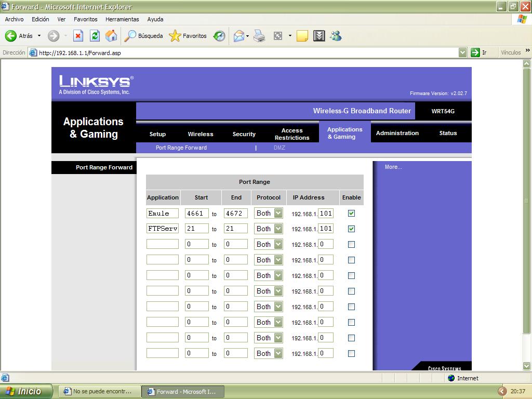This screenshot has height=399, width=532.
Task: Click the Windows flag logo icon
Action: click(x=522, y=19)
